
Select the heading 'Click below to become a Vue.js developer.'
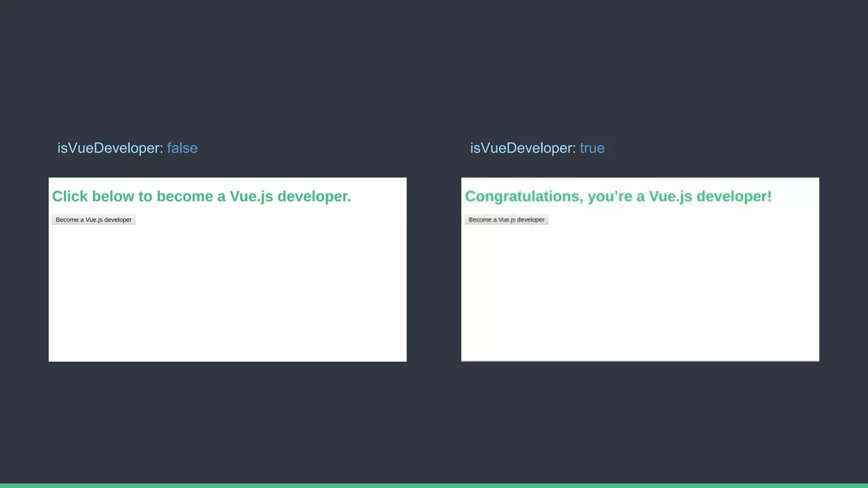coord(202,197)
